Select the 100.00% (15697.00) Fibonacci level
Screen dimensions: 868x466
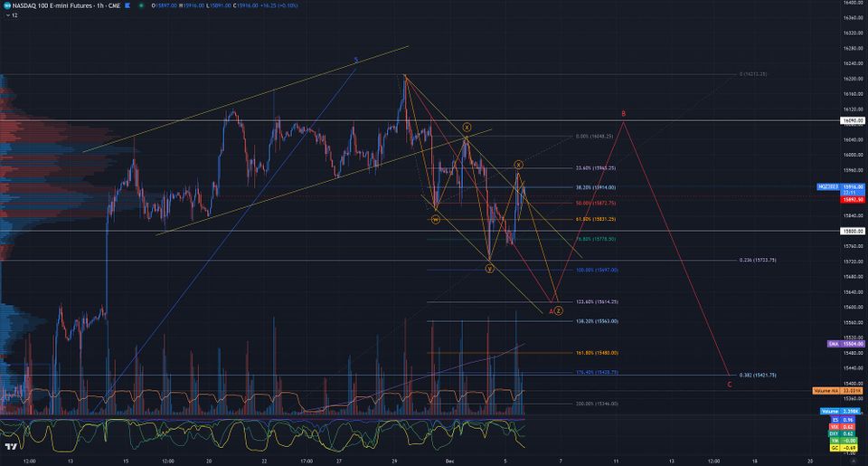click(597, 271)
